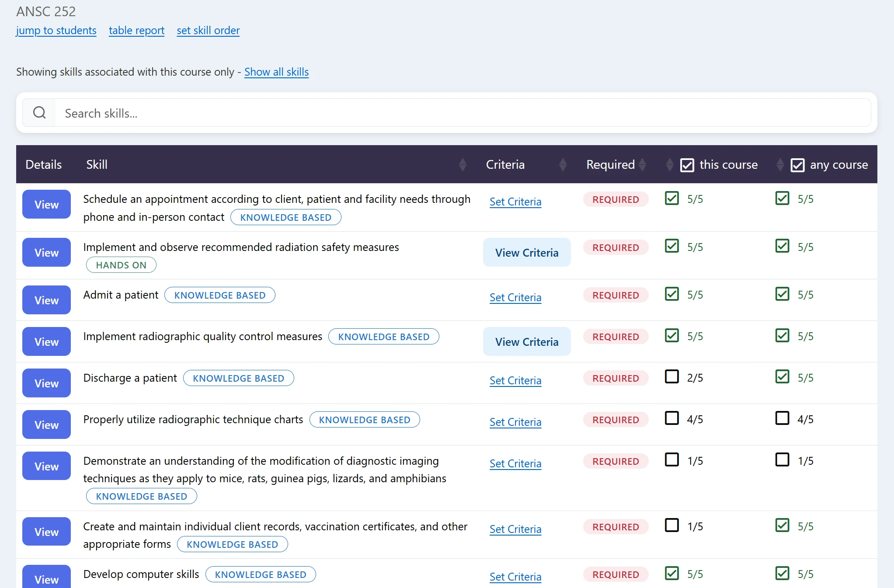Click View for diagnostic imaging modification skill
The width and height of the screenshot is (894, 588).
(46, 466)
